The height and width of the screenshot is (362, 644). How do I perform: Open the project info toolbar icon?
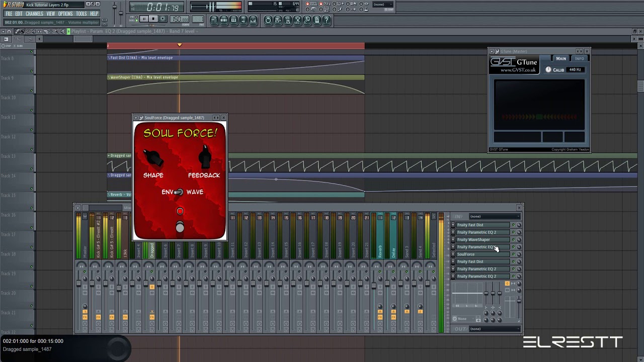coord(317,20)
